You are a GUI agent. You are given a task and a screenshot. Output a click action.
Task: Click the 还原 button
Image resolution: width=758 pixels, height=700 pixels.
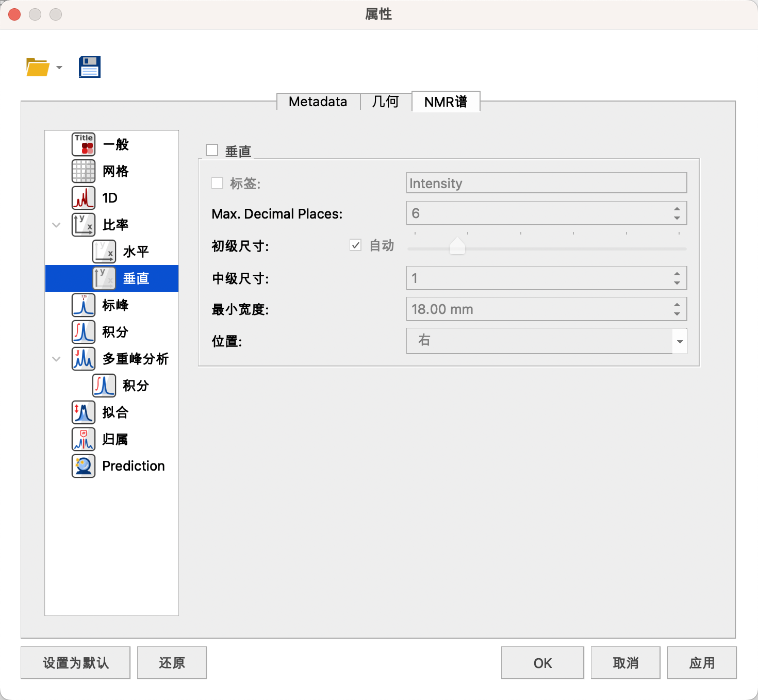coord(172,663)
